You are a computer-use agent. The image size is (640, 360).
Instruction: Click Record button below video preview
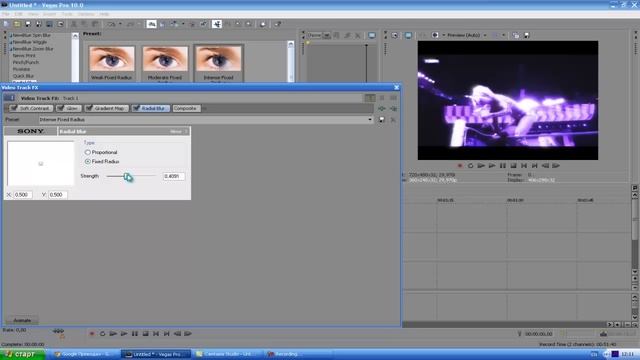pos(460,166)
